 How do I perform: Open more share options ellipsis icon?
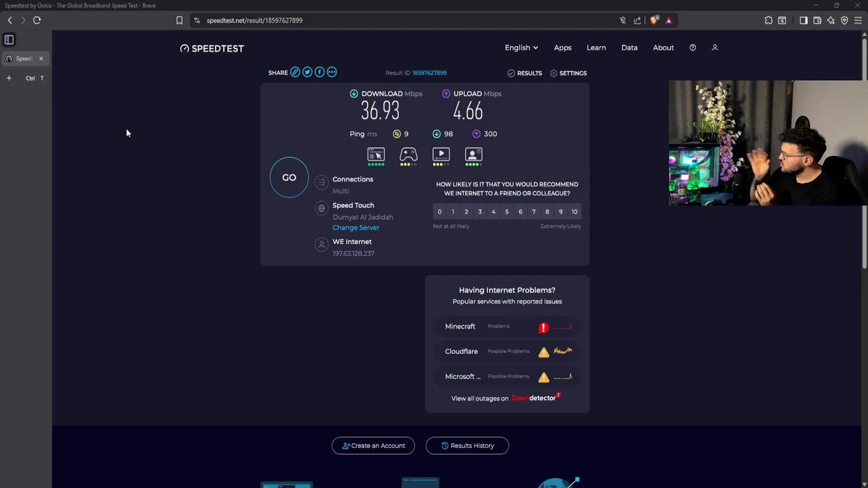pos(332,72)
